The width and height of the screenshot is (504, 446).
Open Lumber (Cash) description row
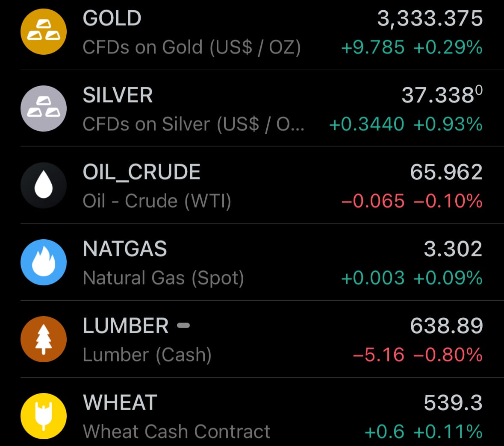point(147,355)
